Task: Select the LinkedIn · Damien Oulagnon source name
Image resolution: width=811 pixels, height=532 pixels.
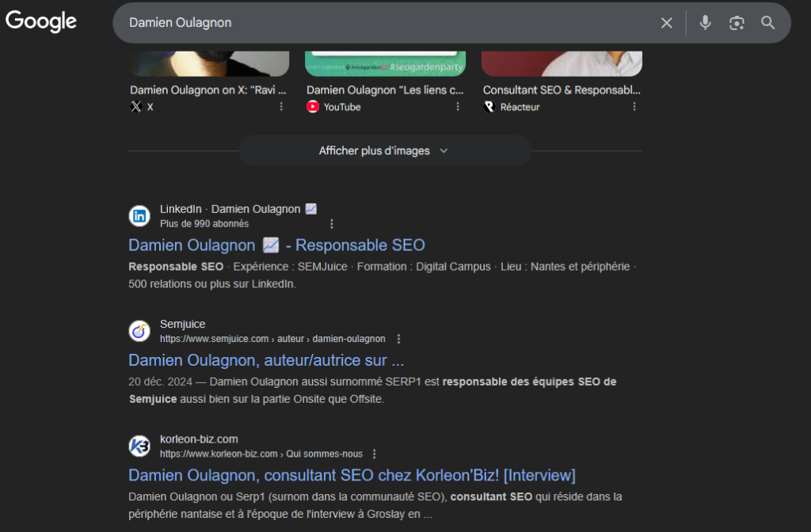Action: [x=238, y=209]
